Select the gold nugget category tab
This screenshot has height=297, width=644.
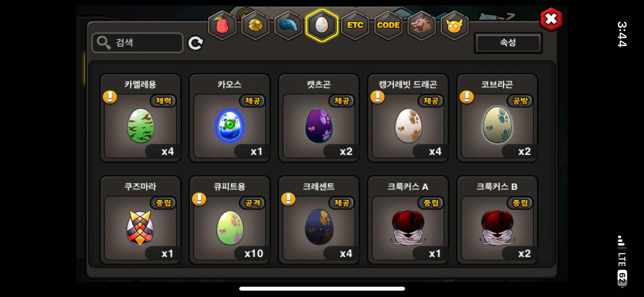(255, 25)
